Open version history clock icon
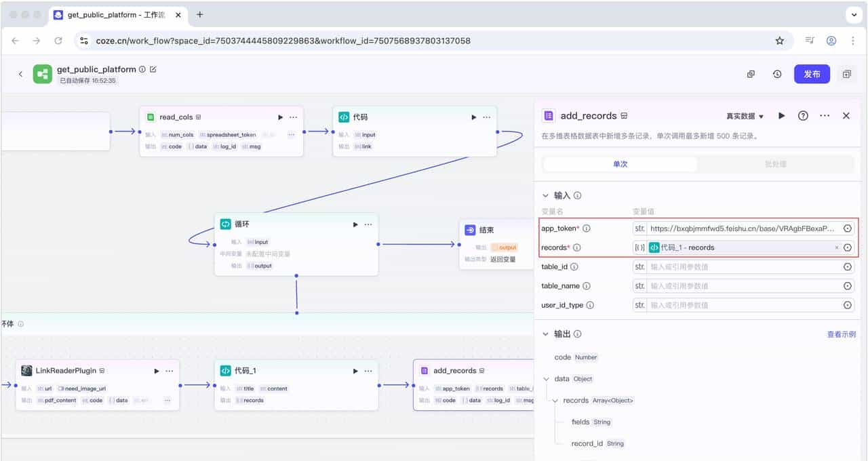 click(x=777, y=74)
